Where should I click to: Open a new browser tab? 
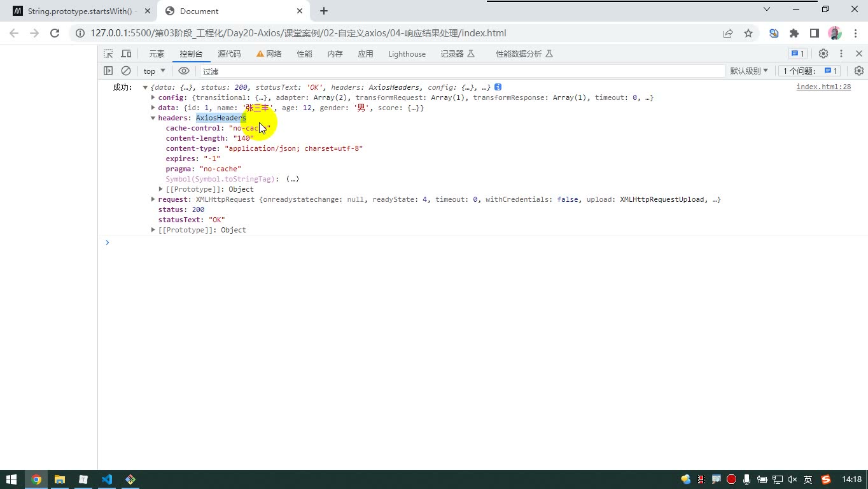click(x=323, y=11)
